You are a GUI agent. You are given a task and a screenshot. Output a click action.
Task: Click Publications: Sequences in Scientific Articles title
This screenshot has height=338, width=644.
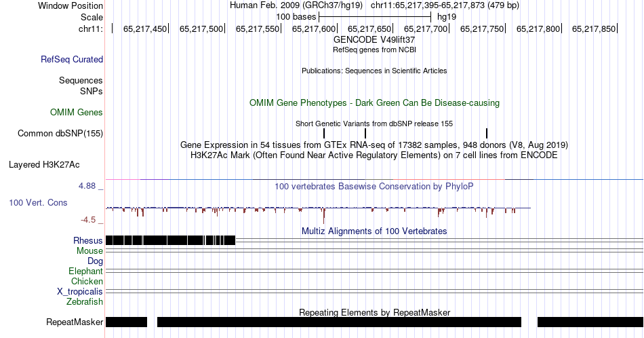click(x=374, y=71)
